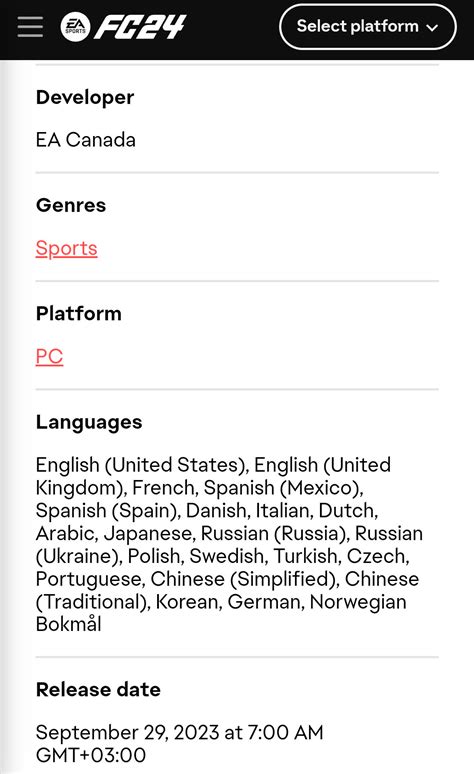Click the English (United States) language entry
The width and height of the screenshot is (474, 774).
140,465
